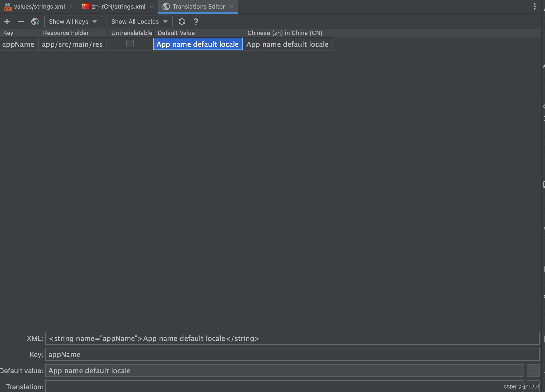Click the Add Locale globe icon

click(35, 22)
